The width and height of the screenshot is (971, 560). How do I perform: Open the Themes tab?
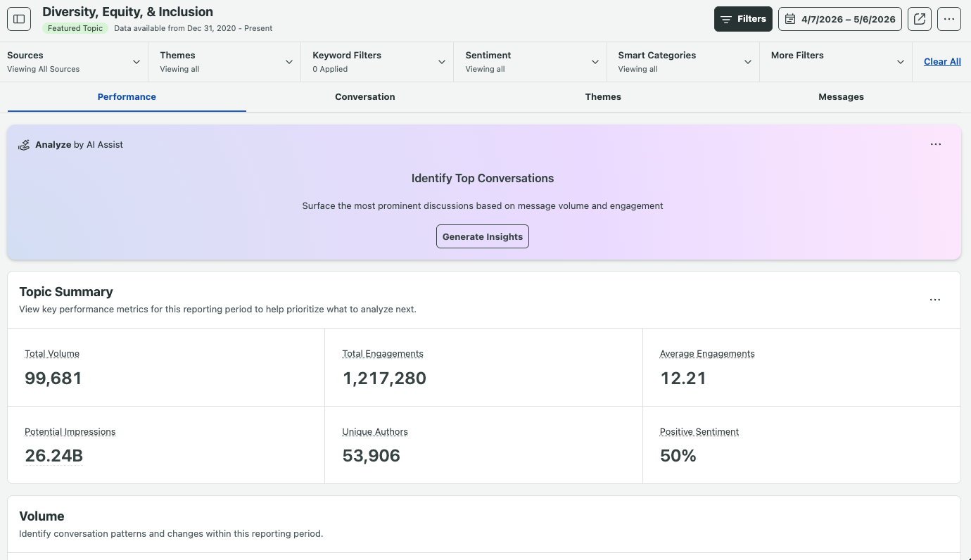603,97
